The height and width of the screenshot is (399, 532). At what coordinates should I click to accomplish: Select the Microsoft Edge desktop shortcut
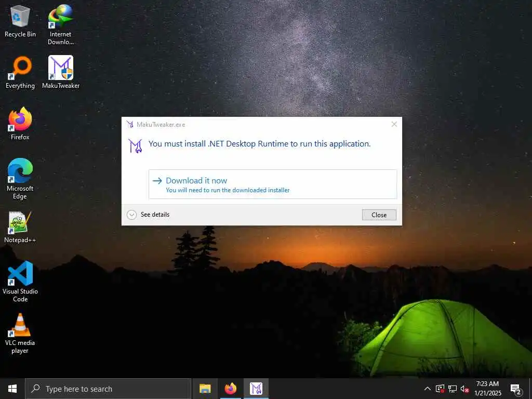click(x=20, y=179)
